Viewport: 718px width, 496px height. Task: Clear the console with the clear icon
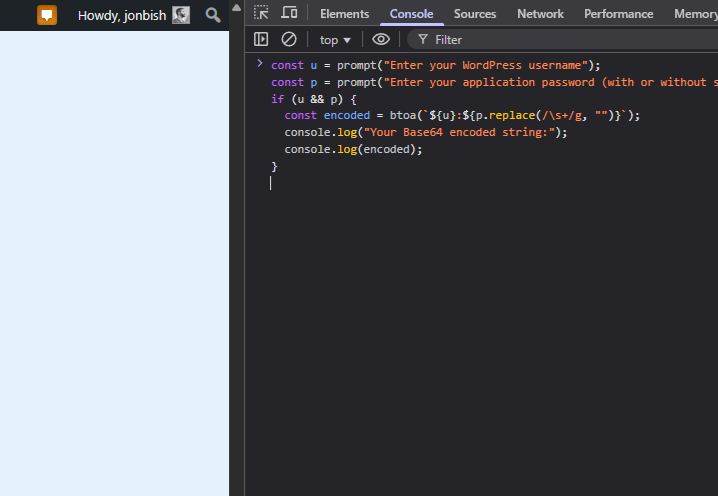(289, 39)
